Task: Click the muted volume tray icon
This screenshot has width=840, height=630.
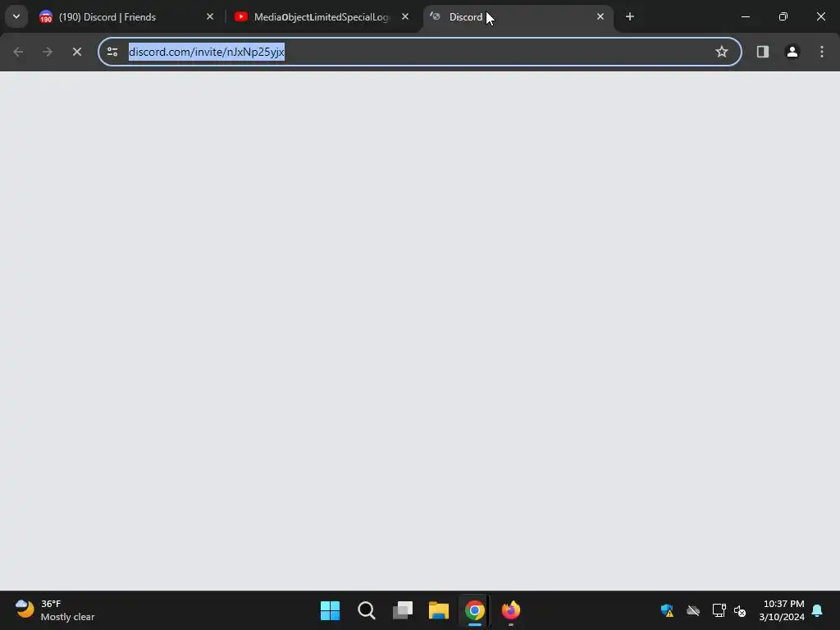Action: click(740, 610)
